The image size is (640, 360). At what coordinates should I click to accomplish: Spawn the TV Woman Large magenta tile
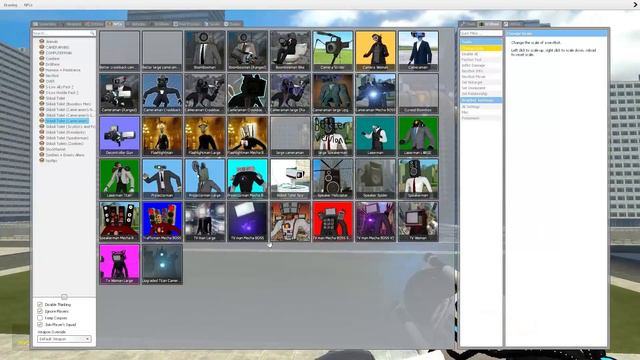(119, 264)
